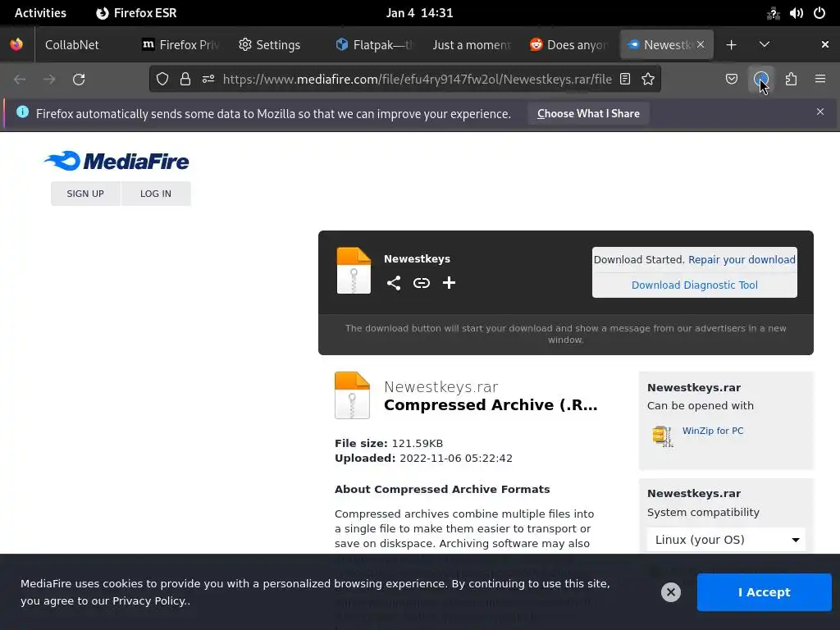
Task: Open the clock Jan 4 14:31
Action: [x=419, y=13]
